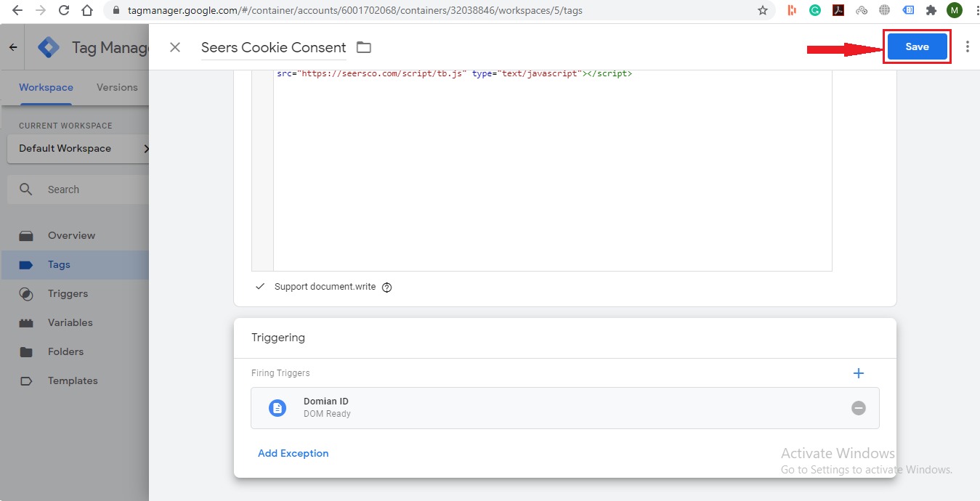This screenshot has height=501, width=980.
Task: Open the three-dot more actions menu
Action: (x=967, y=46)
